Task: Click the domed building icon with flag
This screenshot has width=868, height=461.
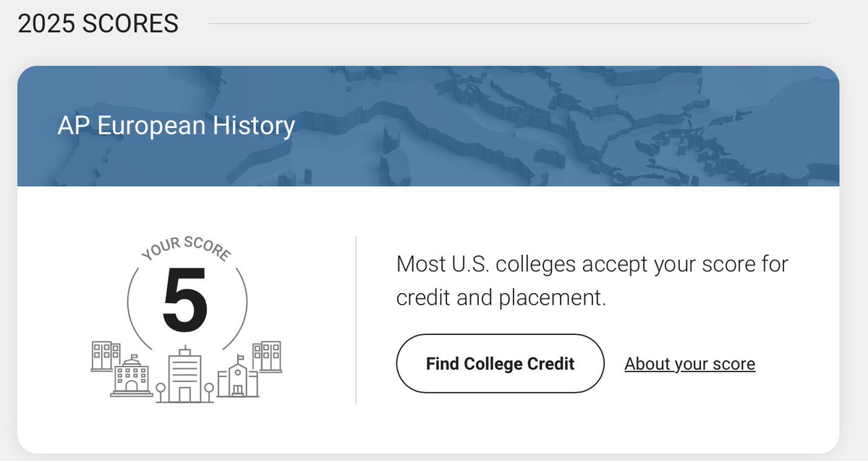Action: [131, 376]
